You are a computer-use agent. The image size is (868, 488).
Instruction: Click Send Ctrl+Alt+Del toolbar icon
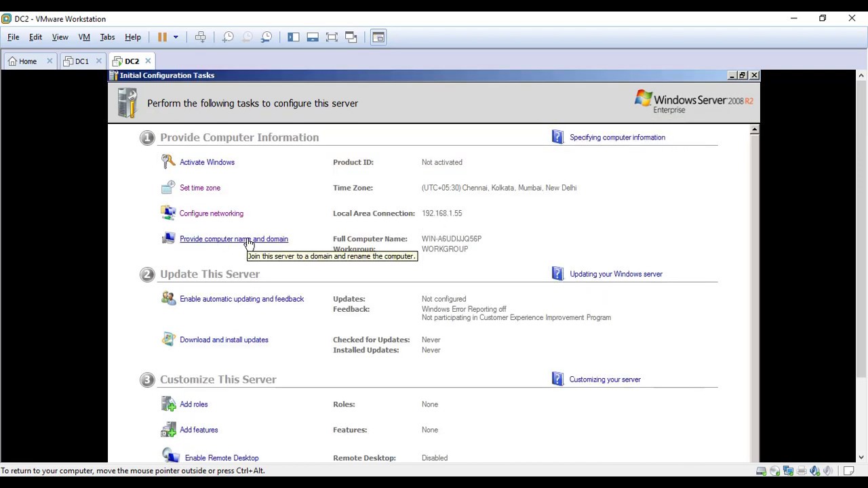[x=201, y=37]
